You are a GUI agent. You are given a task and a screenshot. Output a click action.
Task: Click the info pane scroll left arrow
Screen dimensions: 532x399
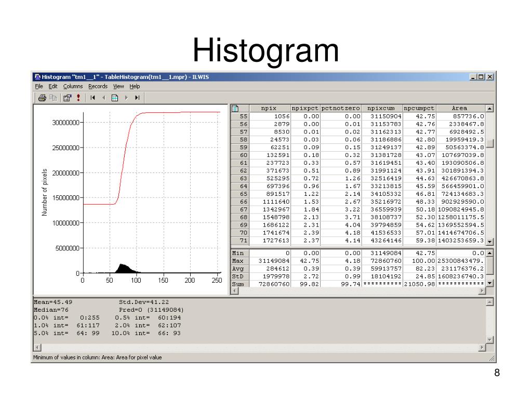pos(37,348)
